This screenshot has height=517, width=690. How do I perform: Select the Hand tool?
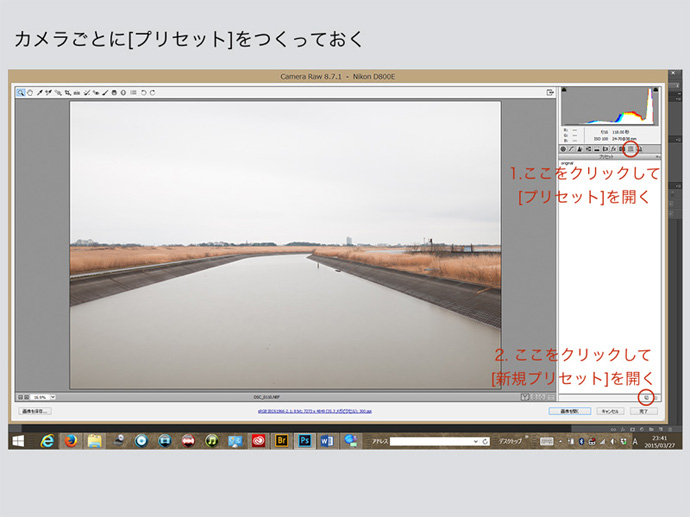tap(30, 93)
